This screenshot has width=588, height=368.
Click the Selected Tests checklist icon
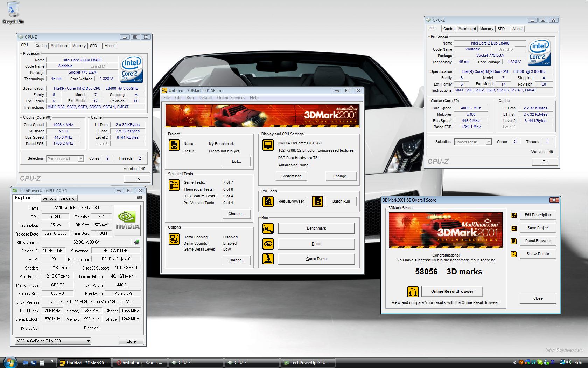174,185
